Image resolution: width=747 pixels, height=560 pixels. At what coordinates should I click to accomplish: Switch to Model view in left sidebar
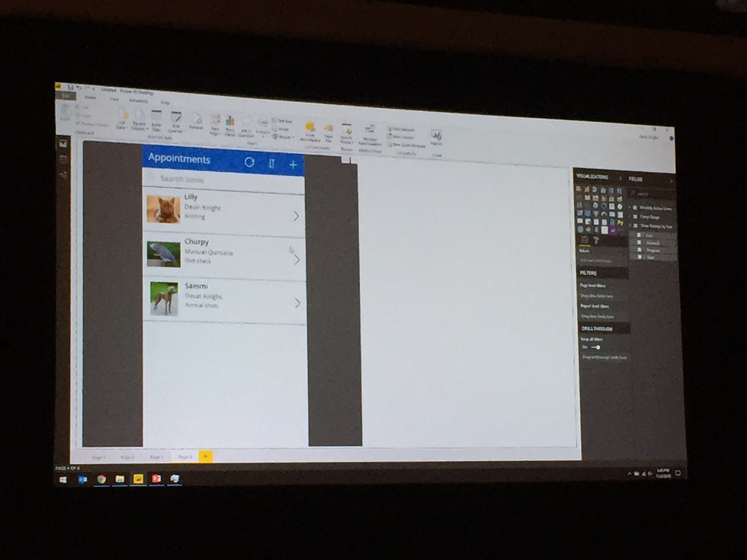63,175
